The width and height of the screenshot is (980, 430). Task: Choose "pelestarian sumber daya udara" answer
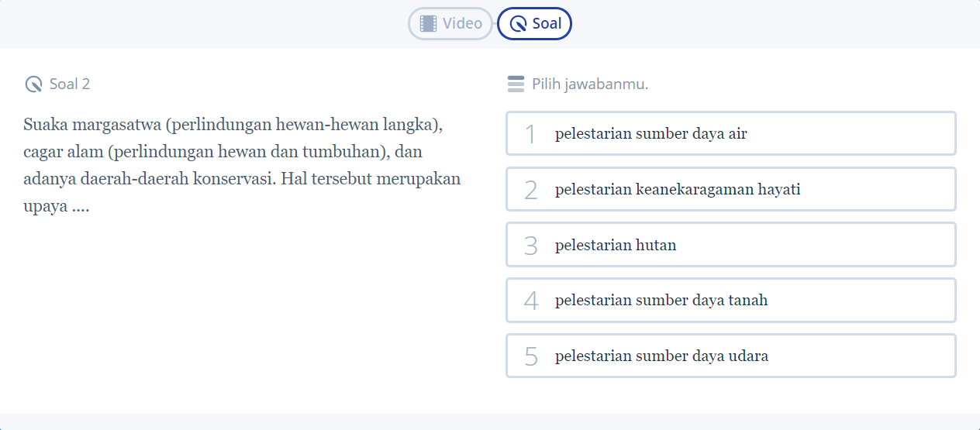[x=730, y=356]
